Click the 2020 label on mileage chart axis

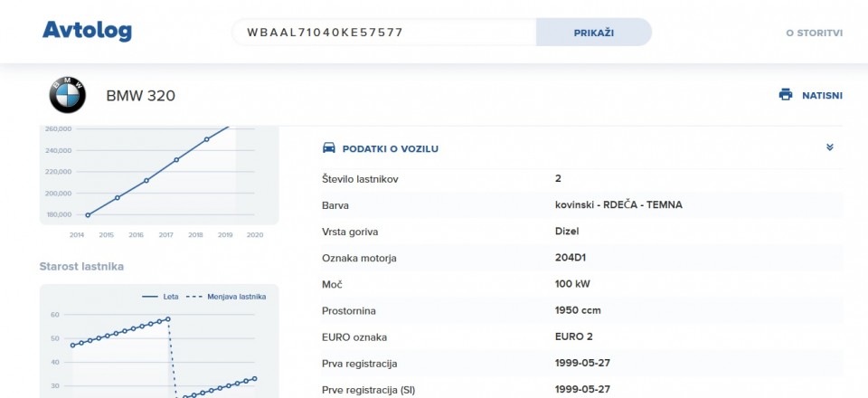[x=255, y=235]
